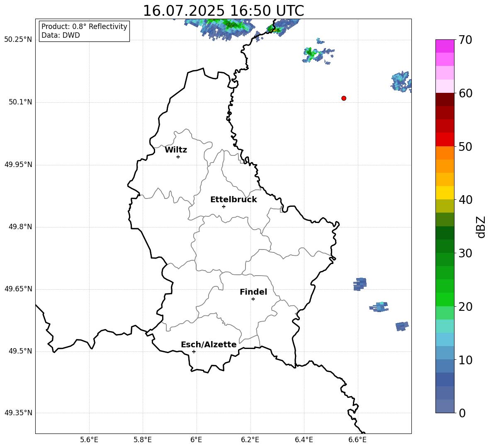This screenshot has height=448, width=491.
Task: Click the radar echo cell at the right map edge near 50.15°N
Action: coord(401,81)
